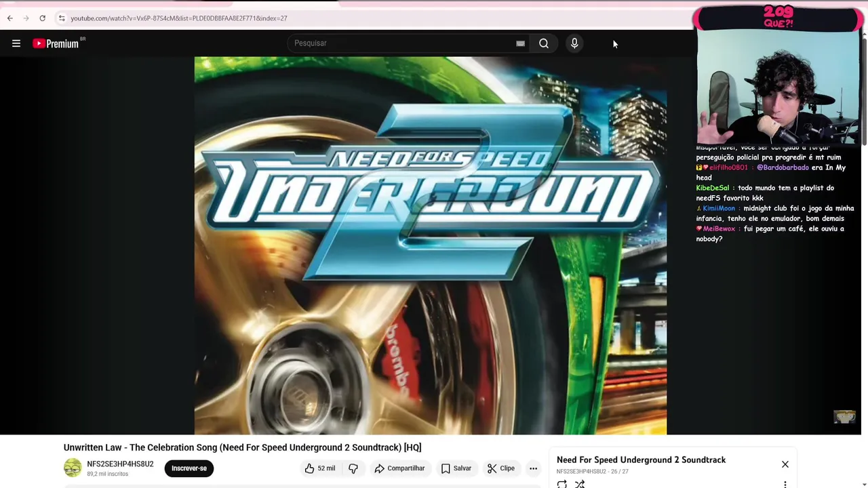Reload the page with the refresh icon
868x488 pixels.
click(x=42, y=18)
